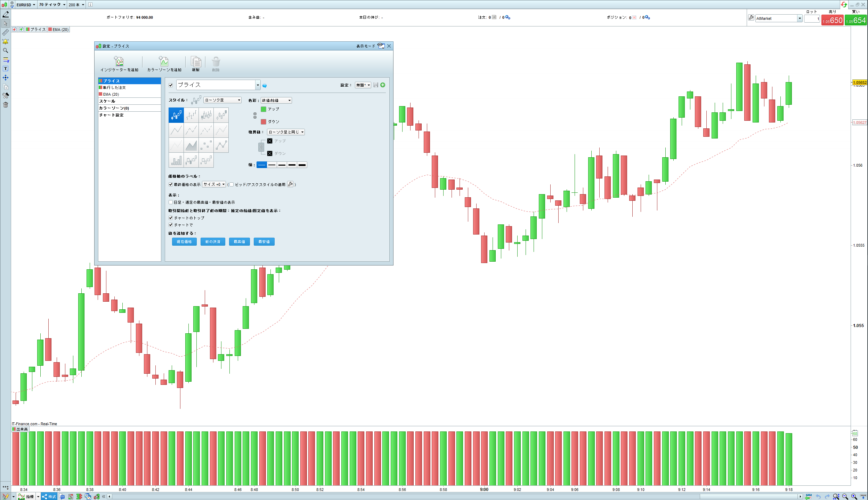868x500 pixels.
Task: Select スケール in settings list
Action: tap(107, 101)
